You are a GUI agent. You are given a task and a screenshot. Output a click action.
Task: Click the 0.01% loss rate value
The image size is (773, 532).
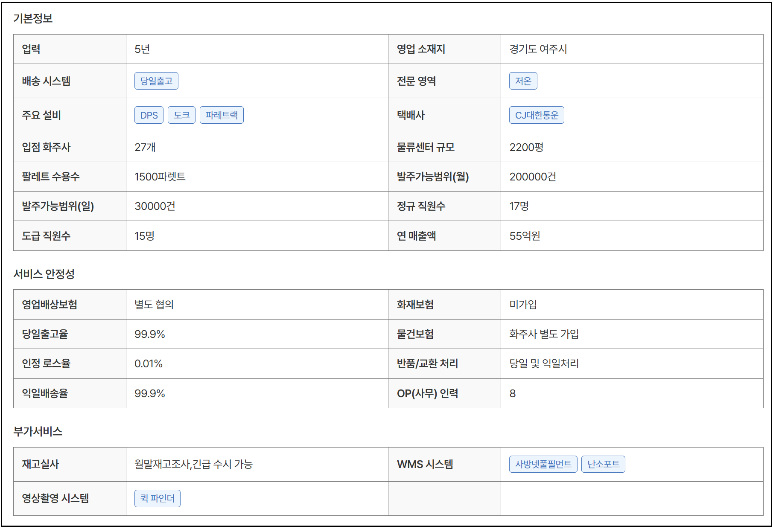tap(149, 364)
